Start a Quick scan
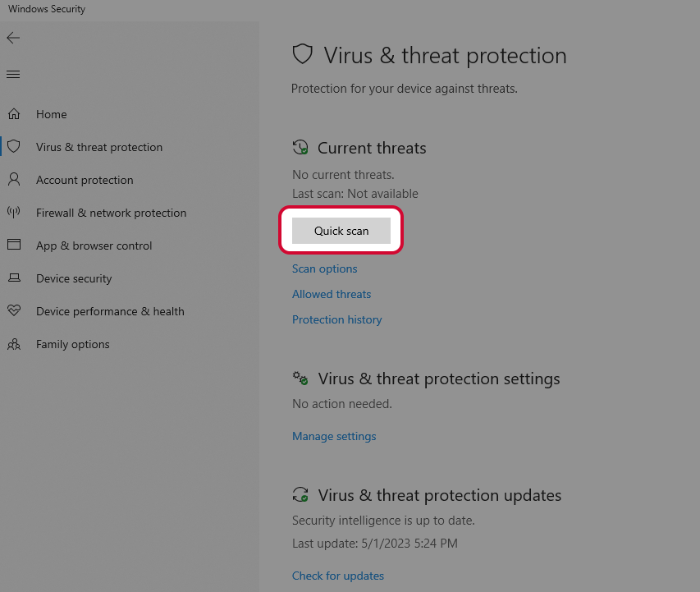 click(x=341, y=231)
